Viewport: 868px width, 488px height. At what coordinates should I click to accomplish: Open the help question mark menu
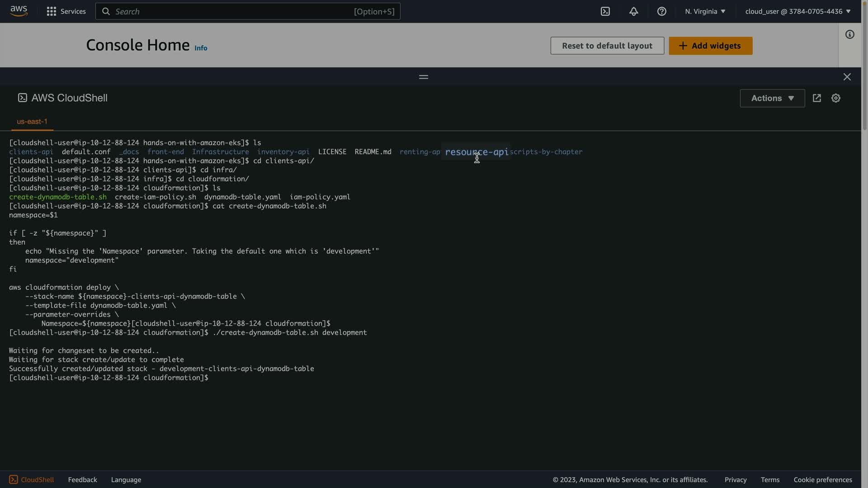tap(661, 11)
